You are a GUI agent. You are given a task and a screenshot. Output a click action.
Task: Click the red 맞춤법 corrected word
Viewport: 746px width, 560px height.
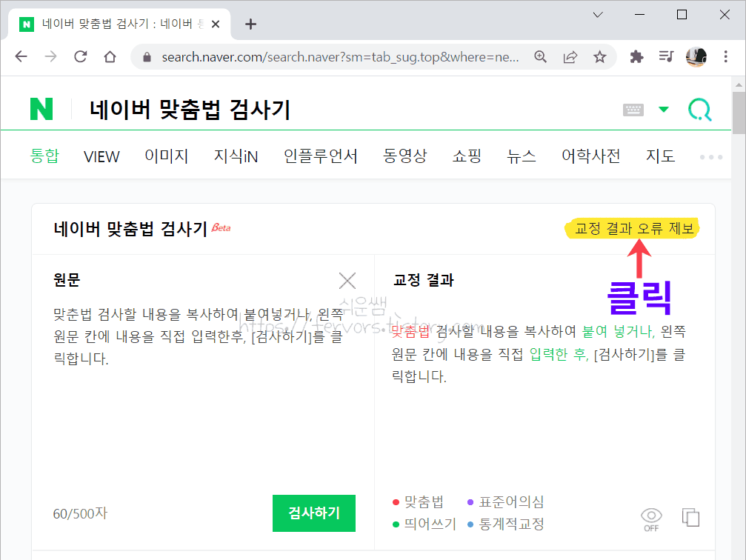click(410, 331)
